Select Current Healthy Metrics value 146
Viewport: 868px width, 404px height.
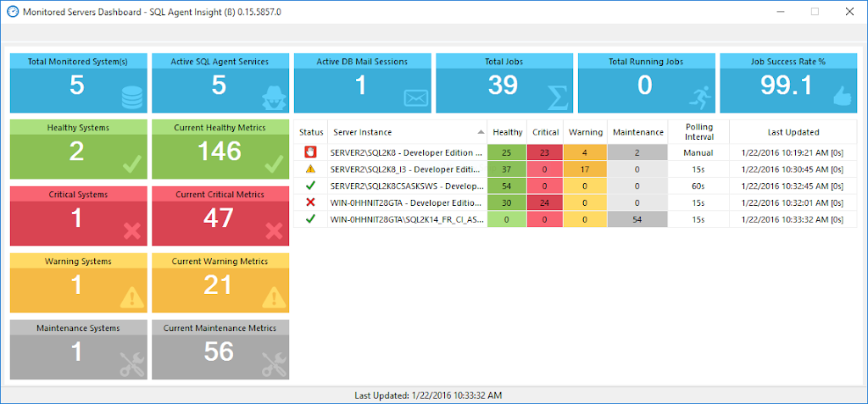click(x=218, y=152)
